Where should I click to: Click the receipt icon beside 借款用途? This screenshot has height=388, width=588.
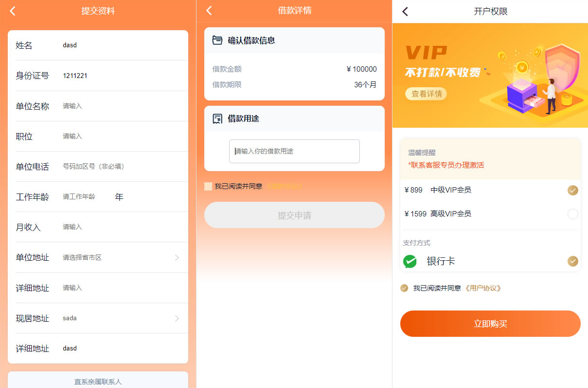pos(217,118)
